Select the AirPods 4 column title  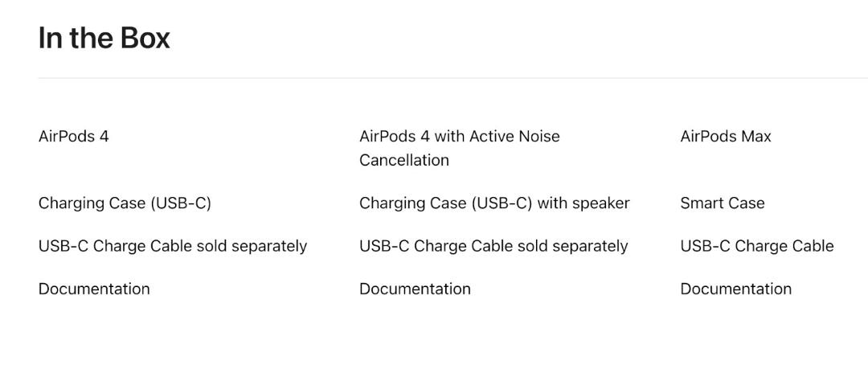(74, 136)
